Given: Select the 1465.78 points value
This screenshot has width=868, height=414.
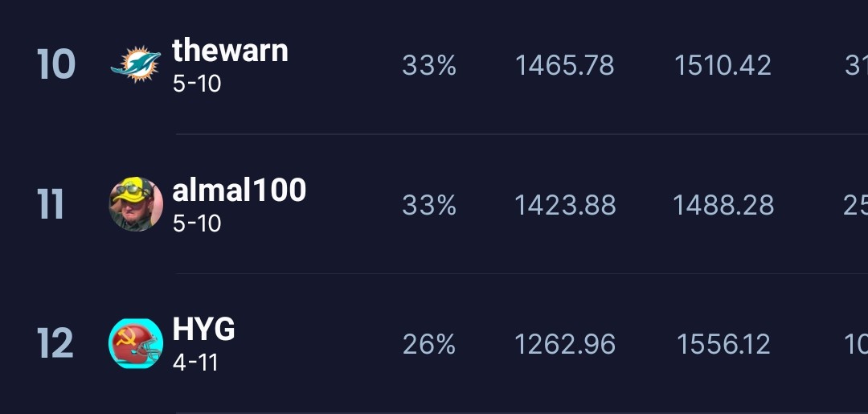Looking at the screenshot, I should [x=564, y=66].
